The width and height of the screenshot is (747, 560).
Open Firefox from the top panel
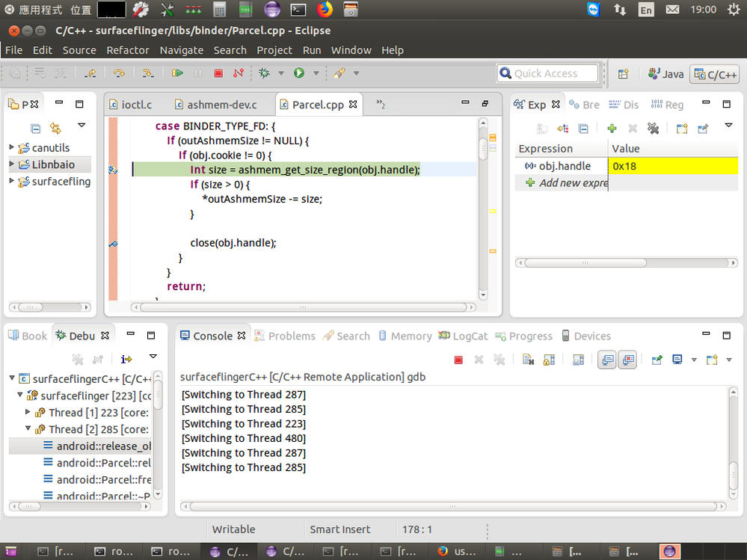click(325, 9)
